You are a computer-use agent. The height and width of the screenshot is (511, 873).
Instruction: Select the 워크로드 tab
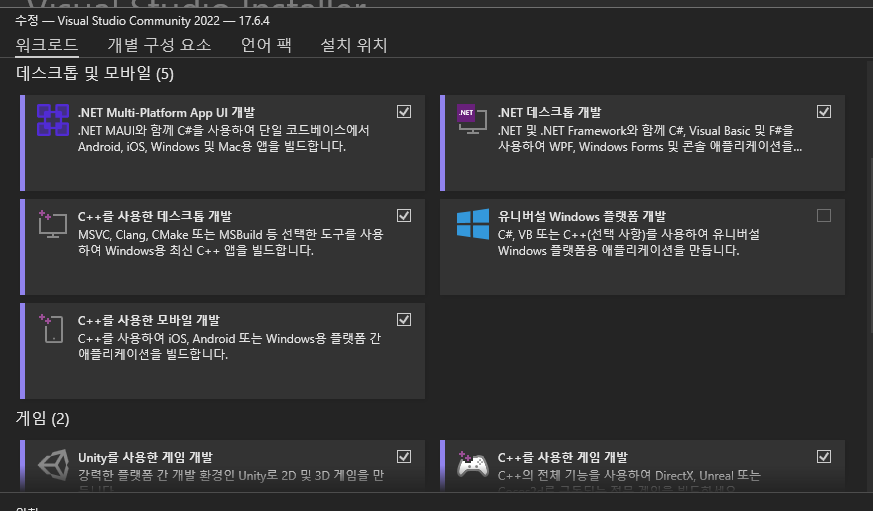point(47,45)
